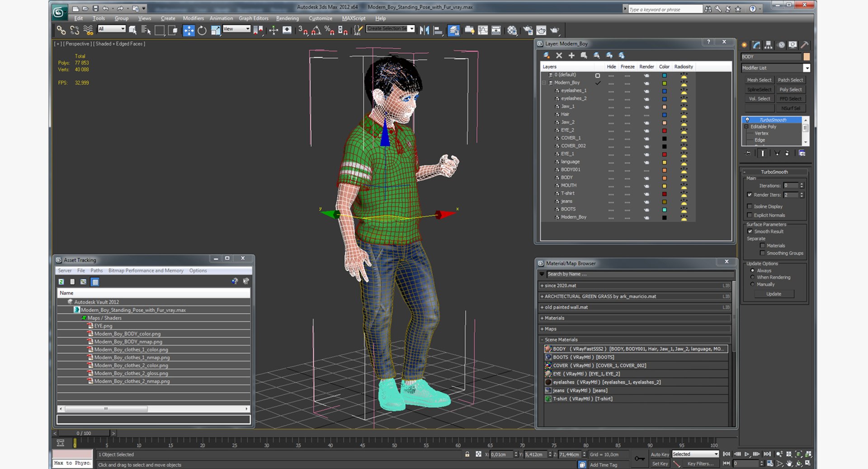Open the Material Editor icon
The height and width of the screenshot is (469, 868).
[x=512, y=30]
